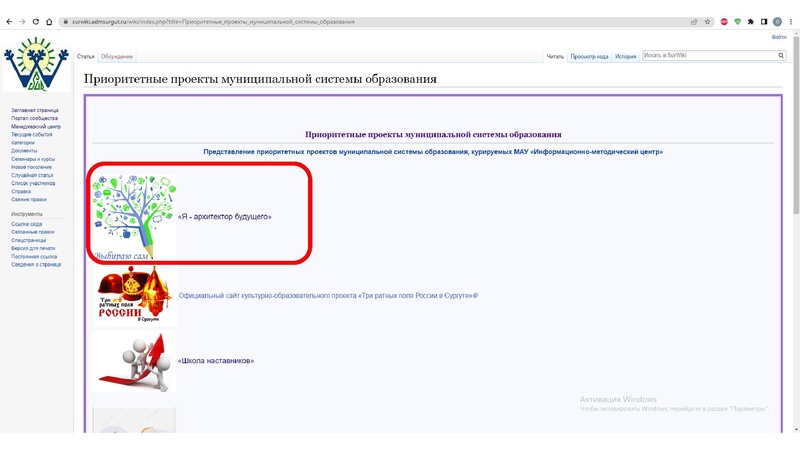The image size is (800, 450).
Task: Open the three-dot browser menu
Action: point(791,22)
